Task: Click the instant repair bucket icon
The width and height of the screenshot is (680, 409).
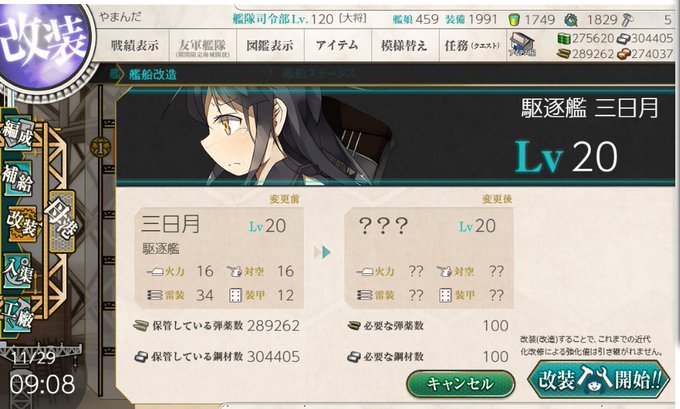Action: [x=513, y=19]
